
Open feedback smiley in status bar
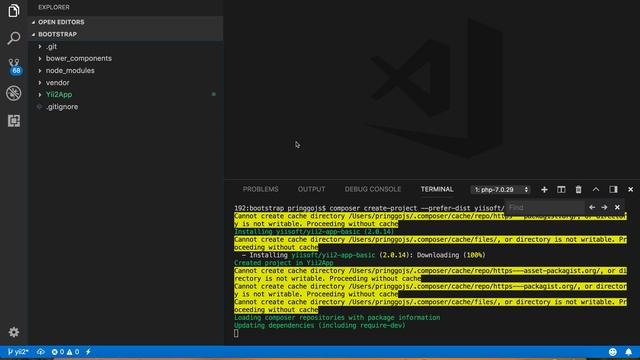613,352
